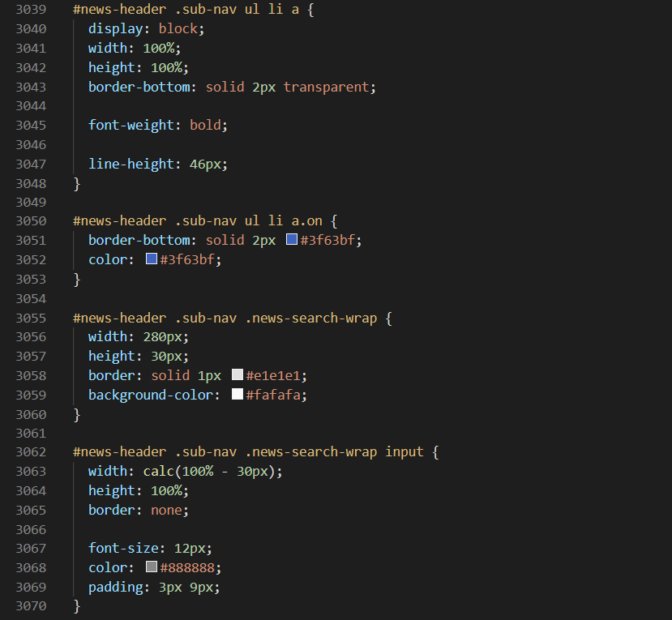Click line number 3070
This screenshot has width=672, height=620.
pyautogui.click(x=31, y=606)
